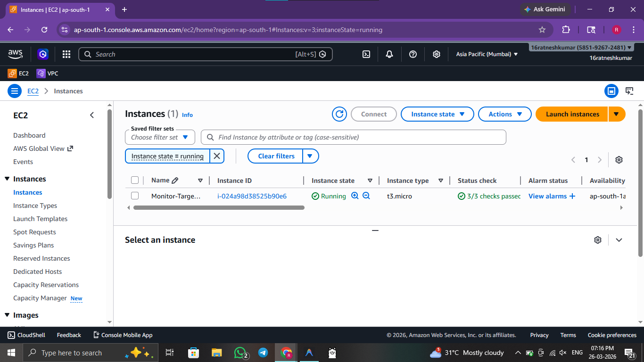
Task: Open Launch instances split arrow
Action: pyautogui.click(x=617, y=114)
